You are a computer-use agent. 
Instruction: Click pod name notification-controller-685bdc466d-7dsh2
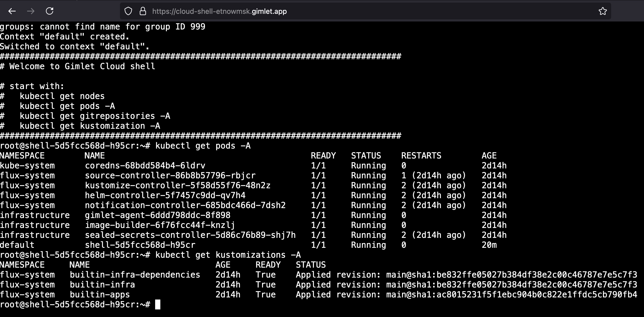185,205
